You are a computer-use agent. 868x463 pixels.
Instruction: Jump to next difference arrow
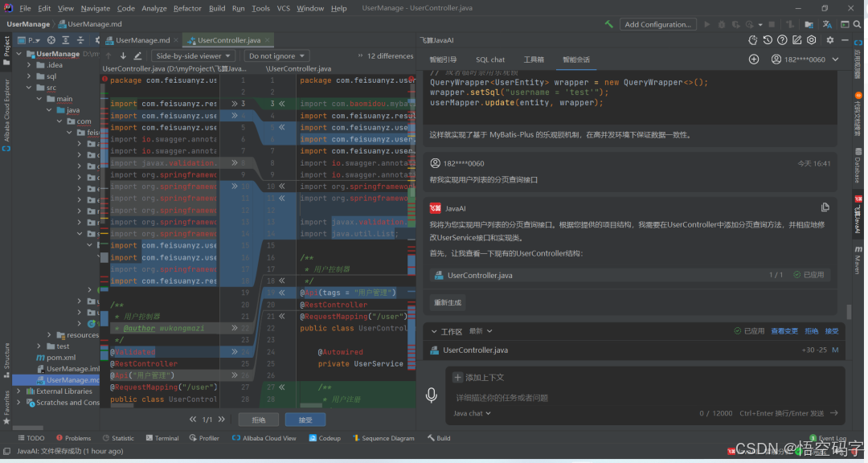[123, 56]
